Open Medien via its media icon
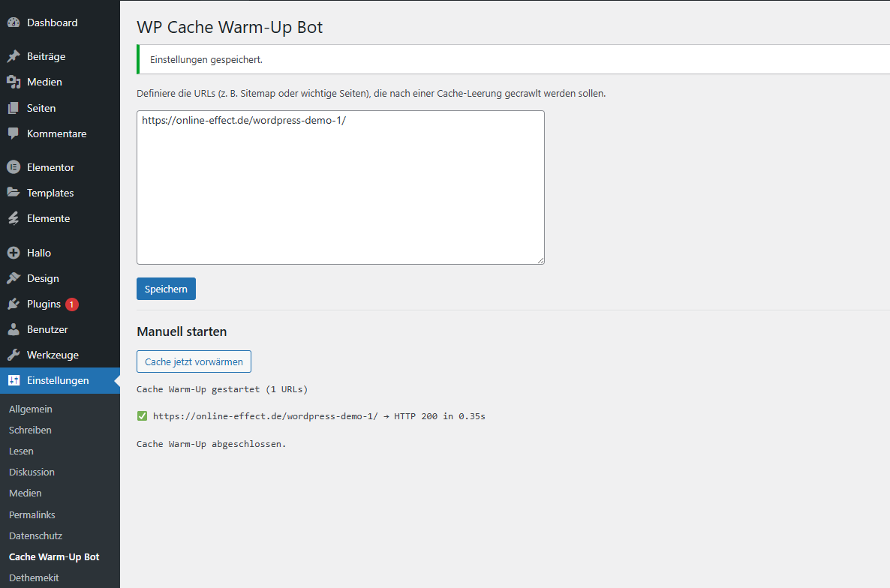This screenshot has height=588, width=890. (x=14, y=82)
